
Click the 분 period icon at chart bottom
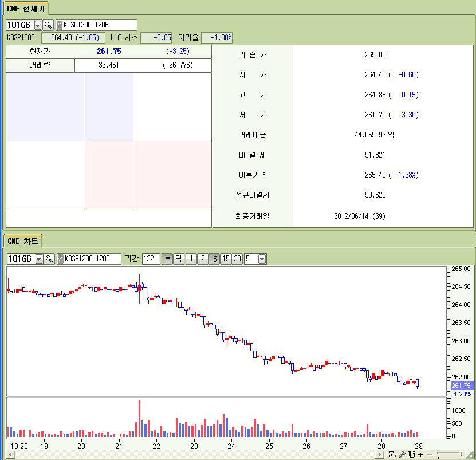391,454
